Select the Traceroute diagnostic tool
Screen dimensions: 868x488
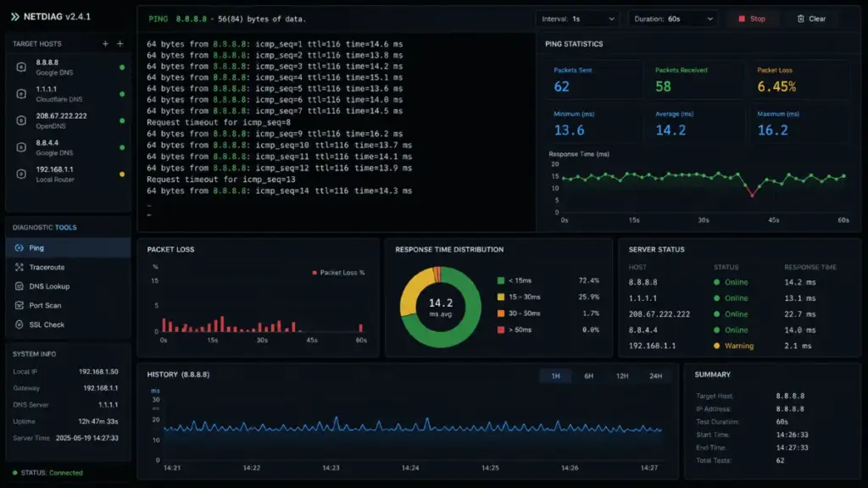tap(68, 267)
